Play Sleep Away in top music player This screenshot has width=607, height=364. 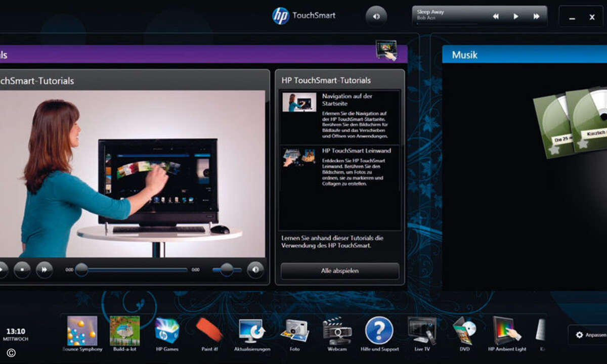point(516,16)
